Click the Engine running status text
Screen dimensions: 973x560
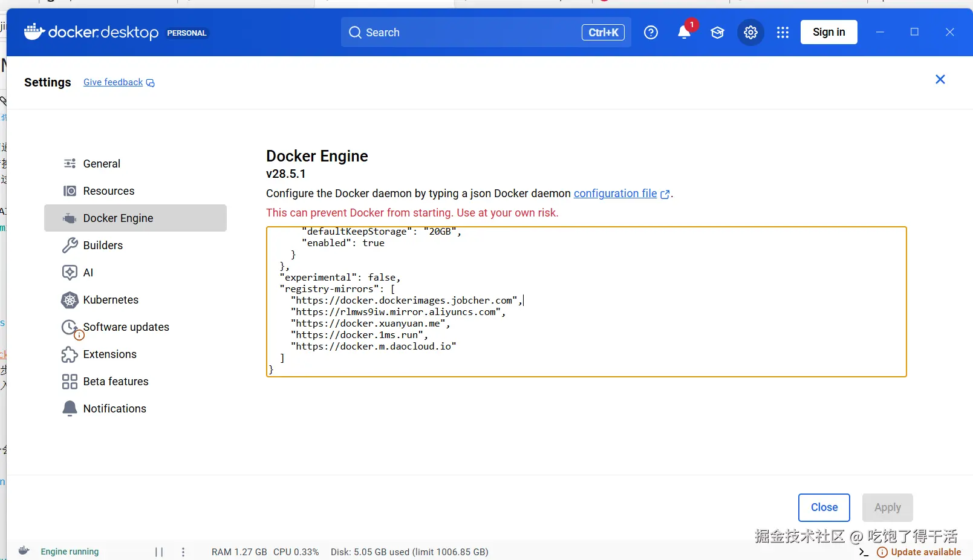[x=70, y=552]
